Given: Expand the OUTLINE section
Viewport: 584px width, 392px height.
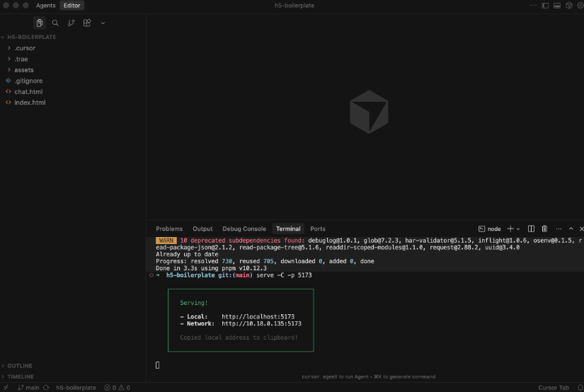Looking at the screenshot, I should point(19,366).
